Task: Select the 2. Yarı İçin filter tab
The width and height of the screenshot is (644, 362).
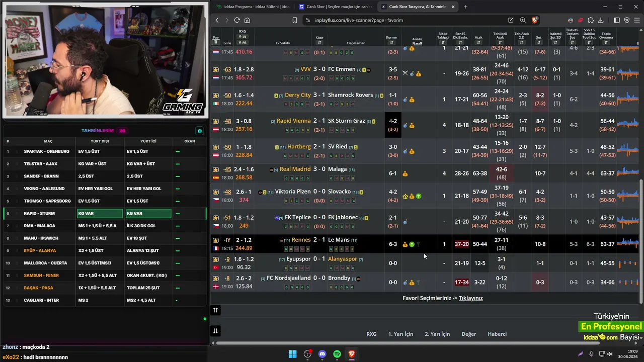Action: (x=437, y=334)
